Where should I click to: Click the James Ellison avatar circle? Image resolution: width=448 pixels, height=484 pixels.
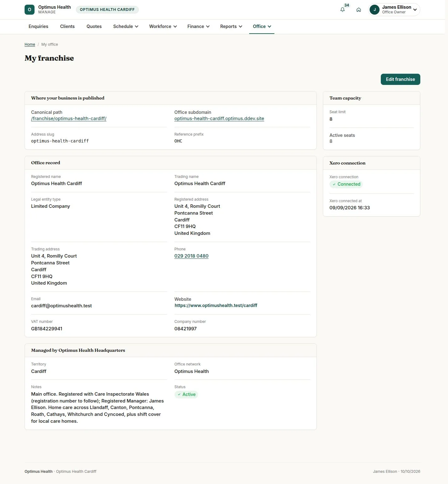coord(375,10)
